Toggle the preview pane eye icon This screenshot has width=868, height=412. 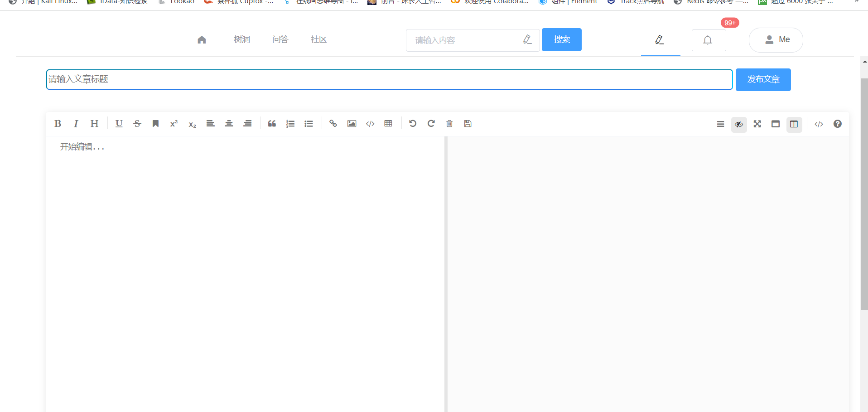(x=739, y=124)
